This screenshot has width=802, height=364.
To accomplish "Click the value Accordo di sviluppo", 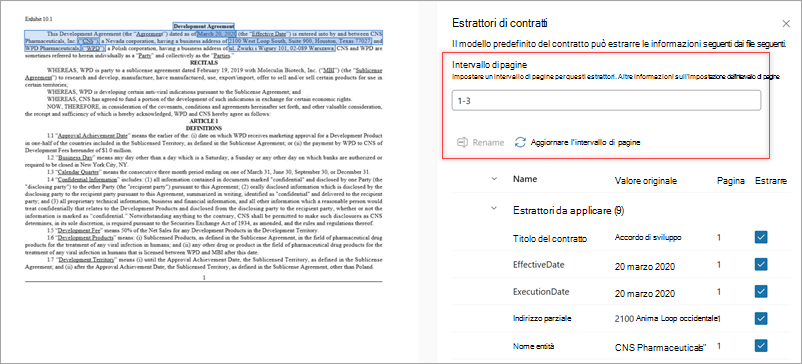I will tap(648, 237).
